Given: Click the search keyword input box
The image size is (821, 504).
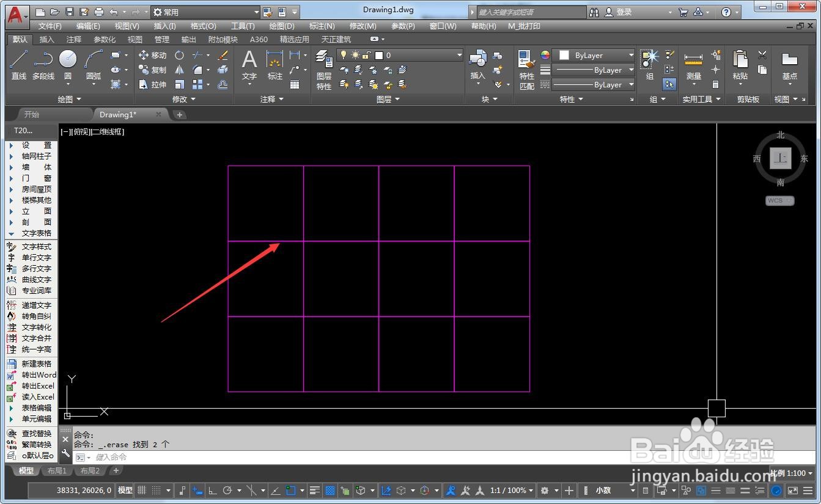Looking at the screenshot, I should (531, 12).
